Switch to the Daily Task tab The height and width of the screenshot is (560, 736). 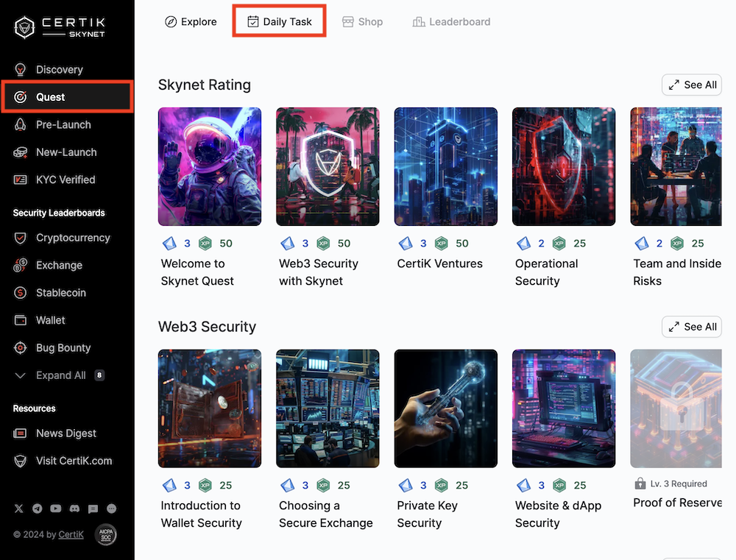280,22
